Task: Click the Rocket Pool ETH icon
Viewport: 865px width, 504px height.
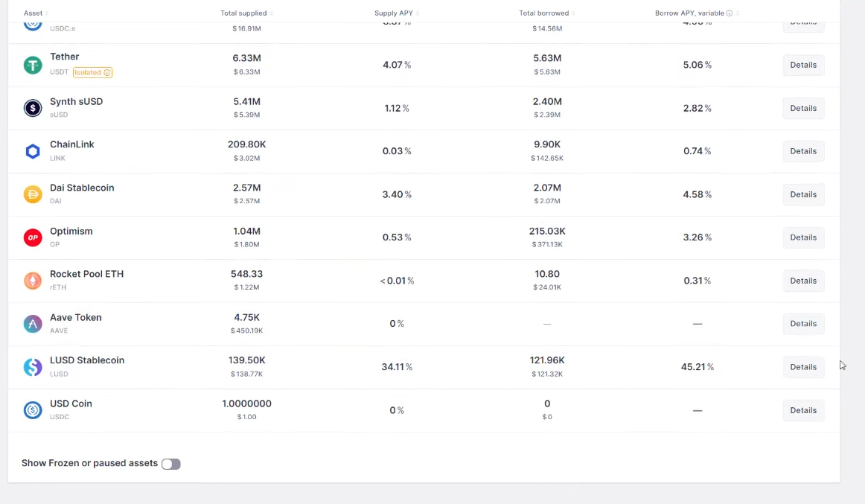Action: click(x=33, y=281)
